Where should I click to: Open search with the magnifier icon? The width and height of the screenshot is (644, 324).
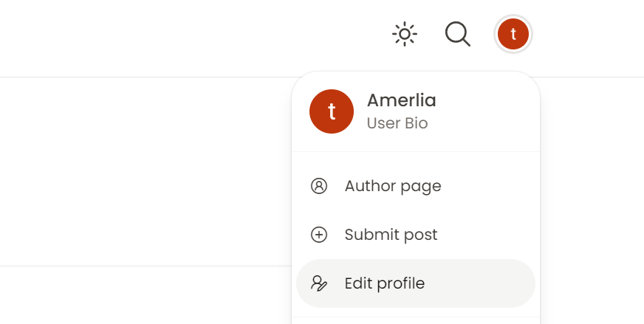click(x=458, y=34)
